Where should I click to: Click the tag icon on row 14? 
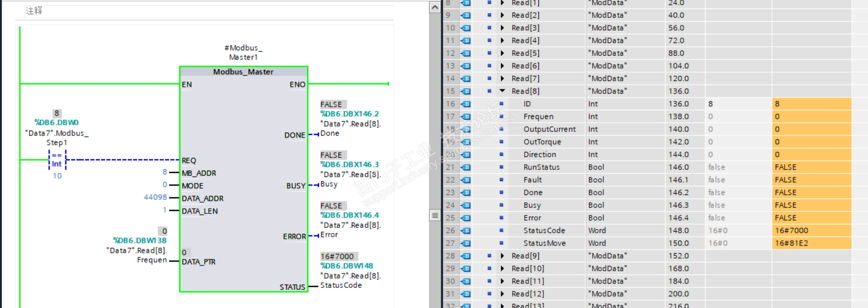[466, 78]
